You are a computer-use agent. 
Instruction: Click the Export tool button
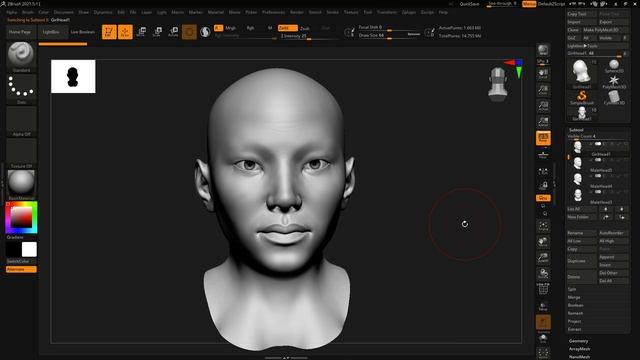(613, 22)
